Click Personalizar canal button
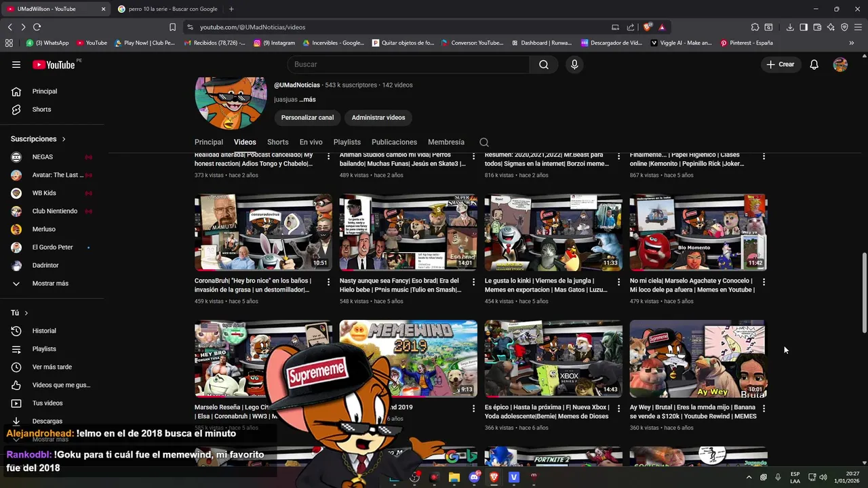The width and height of the screenshot is (868, 488). point(308,118)
